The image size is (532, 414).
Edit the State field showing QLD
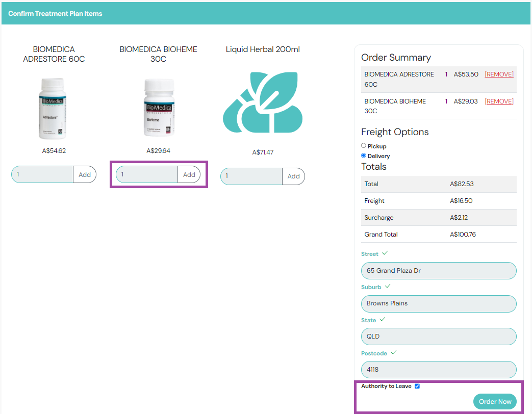click(x=439, y=337)
